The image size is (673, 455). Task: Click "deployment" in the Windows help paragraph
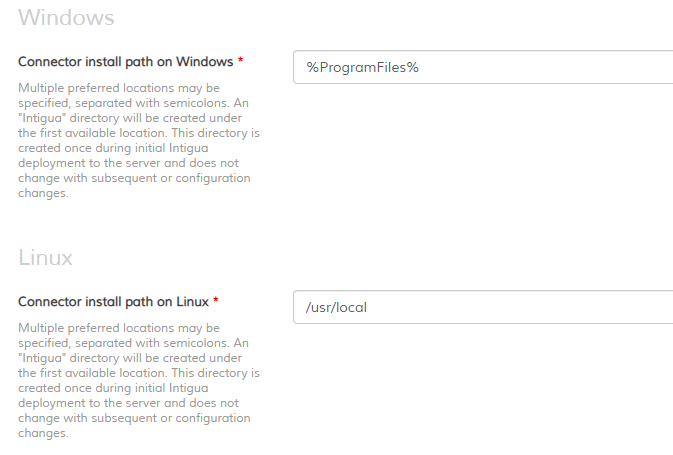pos(52,164)
